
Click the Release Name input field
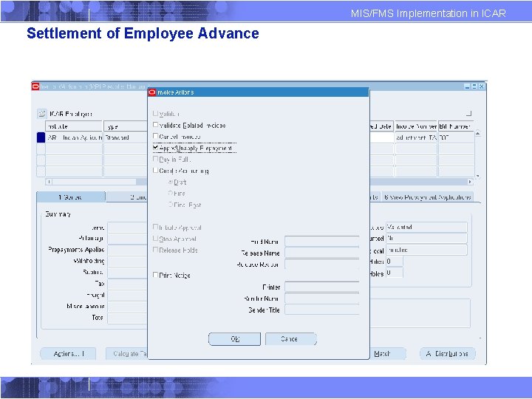coord(321,253)
